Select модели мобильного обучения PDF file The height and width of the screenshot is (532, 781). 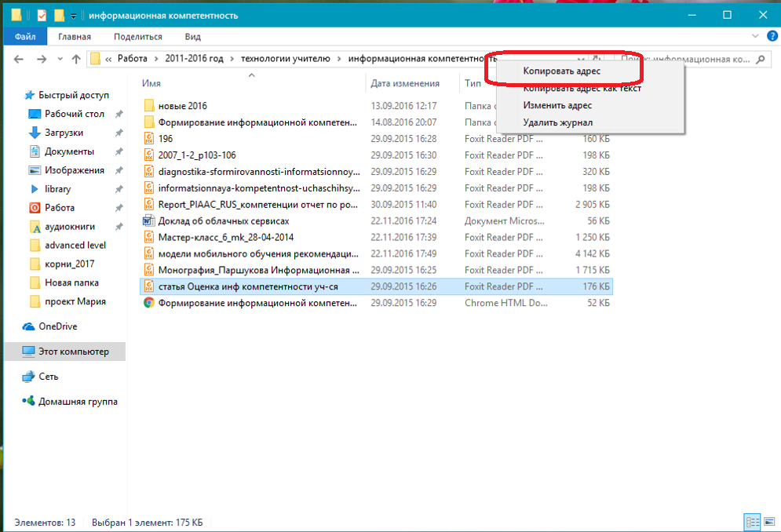click(258, 253)
